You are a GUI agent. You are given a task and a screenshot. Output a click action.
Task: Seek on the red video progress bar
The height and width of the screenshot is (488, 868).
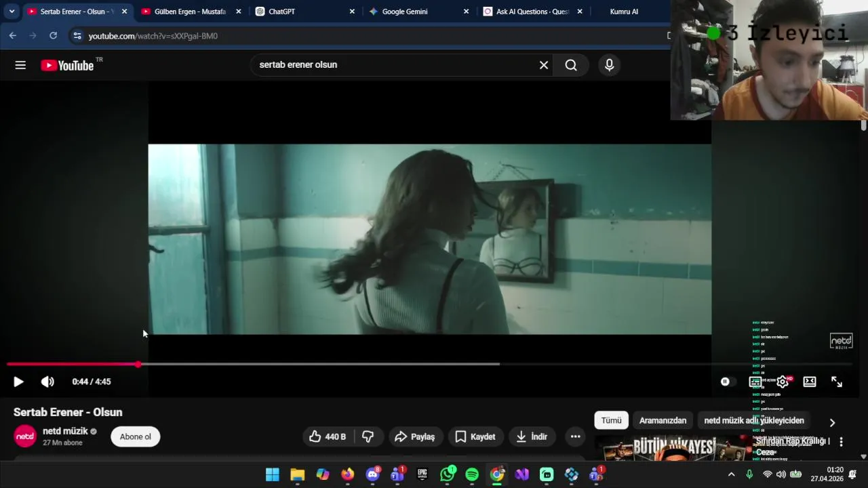tap(430, 364)
